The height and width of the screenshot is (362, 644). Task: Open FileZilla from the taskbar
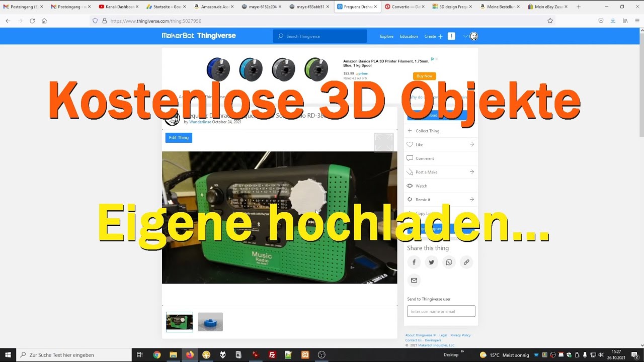pos(272,355)
